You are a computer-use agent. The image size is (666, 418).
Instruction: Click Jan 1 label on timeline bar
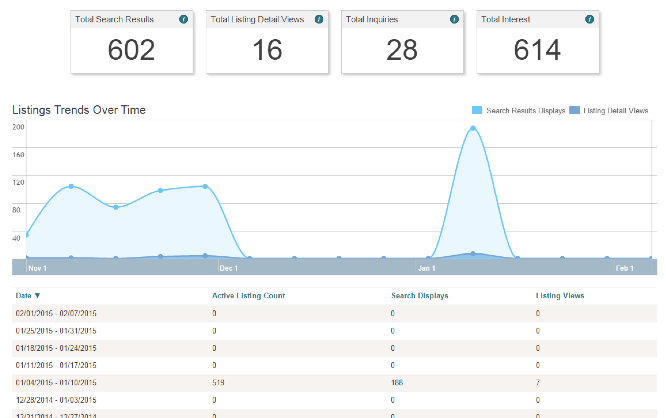pos(426,268)
